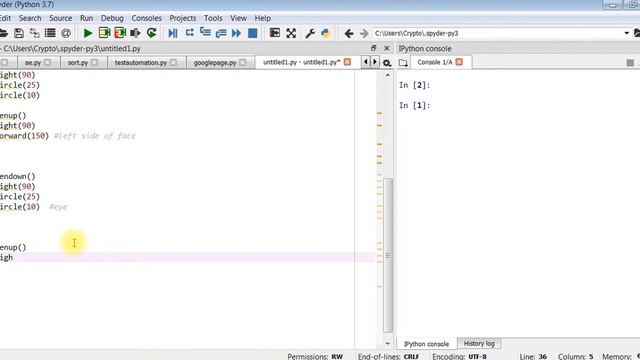Open the Run menu
Screen dimensions: 640x360
86,18
